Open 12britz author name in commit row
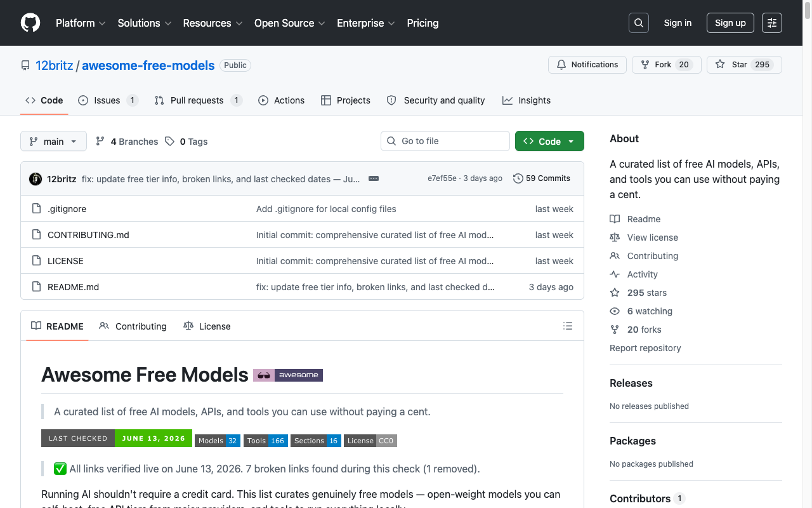Image resolution: width=812 pixels, height=508 pixels. click(62, 179)
